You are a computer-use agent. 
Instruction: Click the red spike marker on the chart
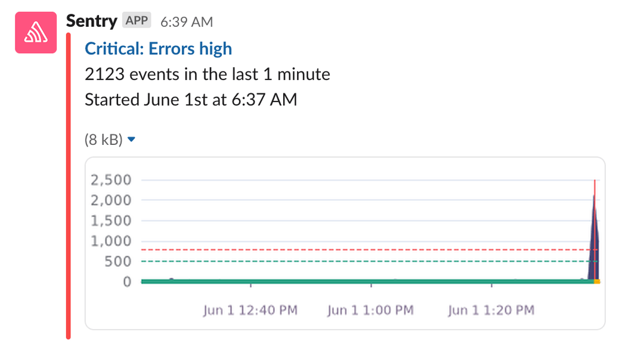595,203
